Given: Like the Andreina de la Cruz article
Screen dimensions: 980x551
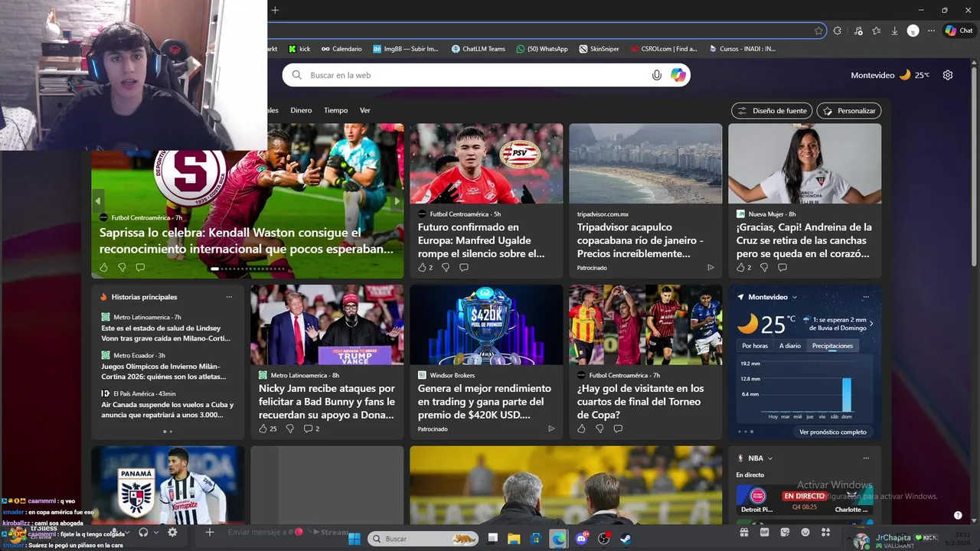Looking at the screenshot, I should coord(743,267).
